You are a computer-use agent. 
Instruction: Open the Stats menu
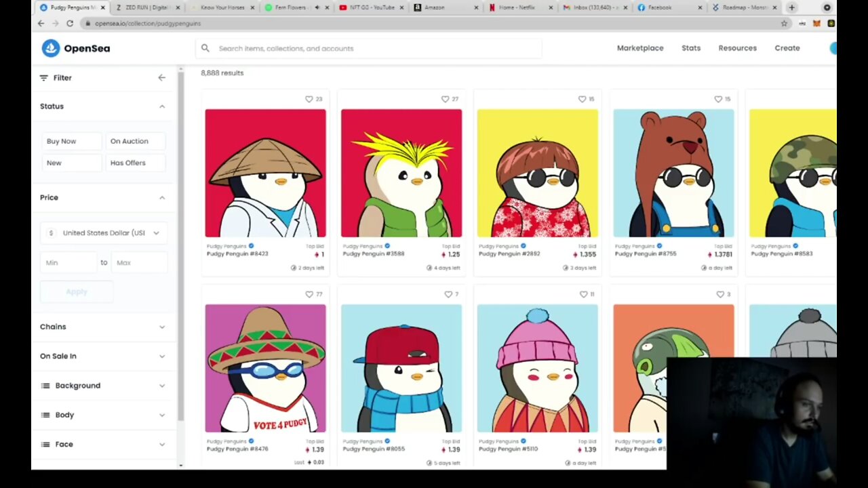[x=691, y=48]
